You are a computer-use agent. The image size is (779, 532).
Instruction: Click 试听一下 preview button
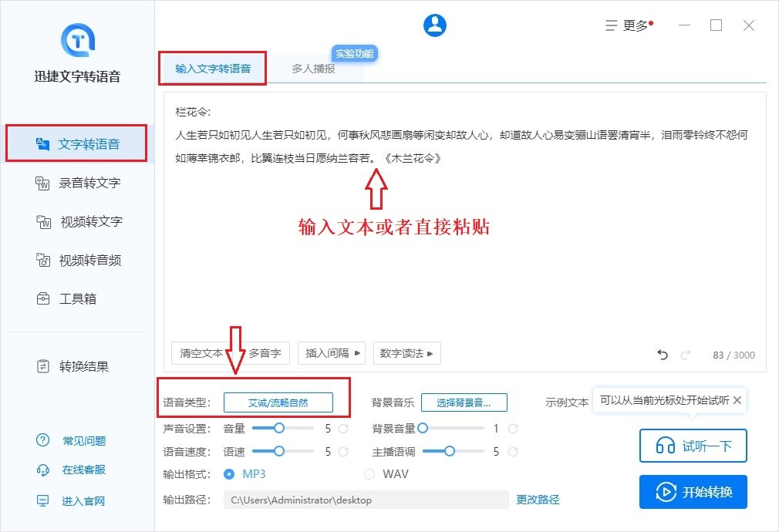pos(693,446)
